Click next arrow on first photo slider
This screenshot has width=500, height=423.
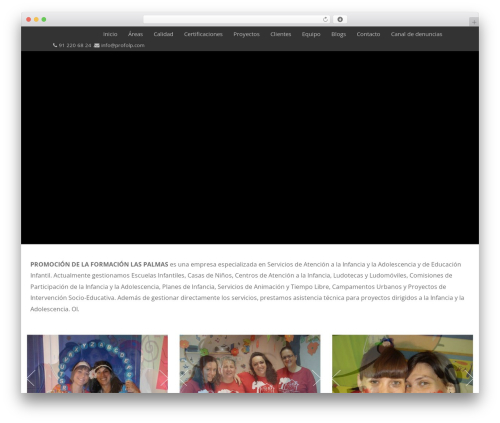pos(164,378)
